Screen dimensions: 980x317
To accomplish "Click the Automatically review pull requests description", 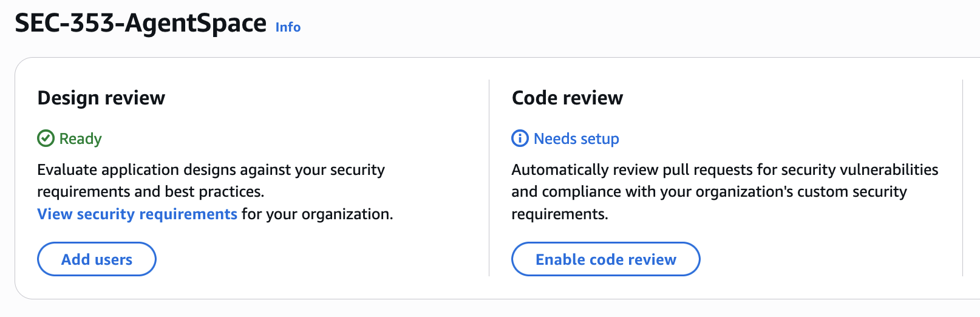I will (724, 169).
